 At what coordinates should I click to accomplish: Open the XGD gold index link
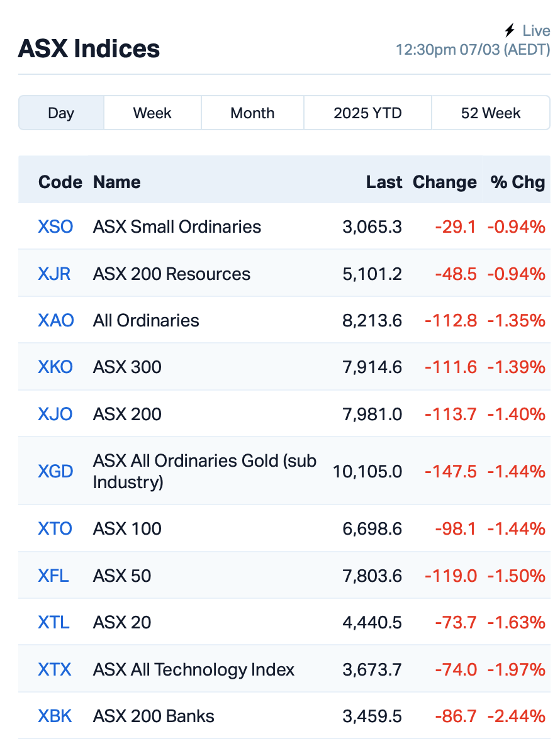pyautogui.click(x=55, y=472)
